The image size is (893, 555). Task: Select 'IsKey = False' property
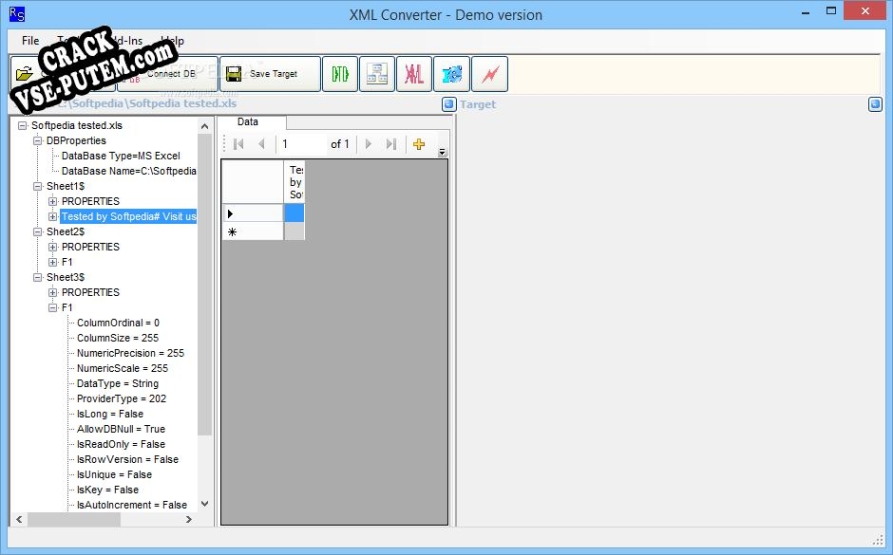[108, 490]
